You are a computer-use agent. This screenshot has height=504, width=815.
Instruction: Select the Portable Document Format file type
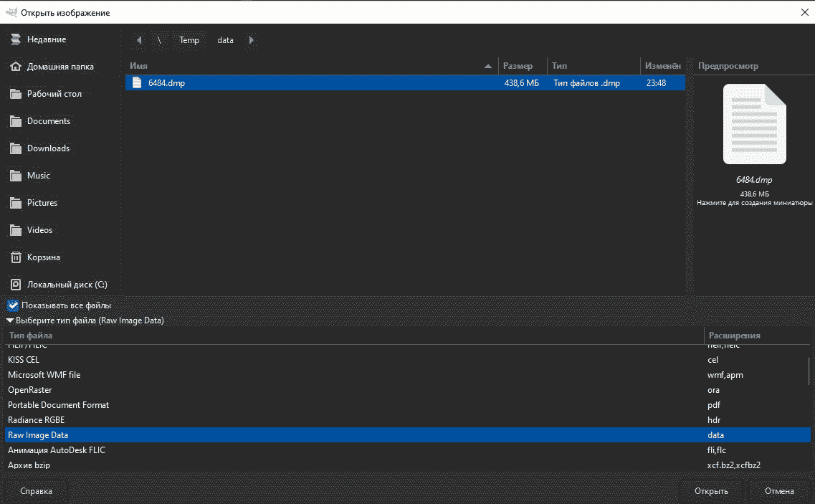point(59,405)
